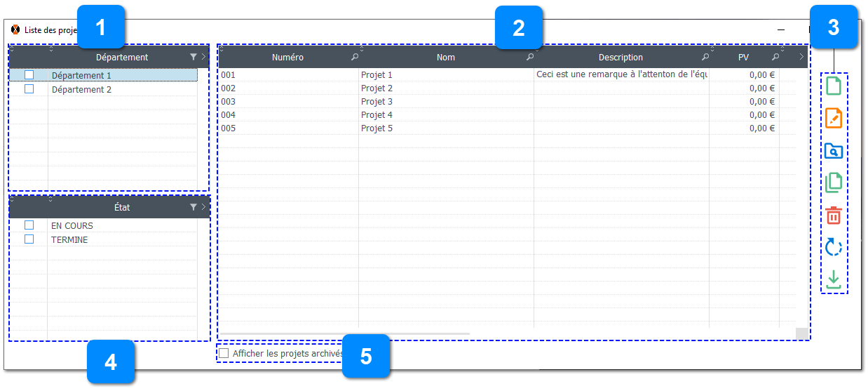The height and width of the screenshot is (391, 868).
Task: Select project number 002
Action: click(228, 88)
